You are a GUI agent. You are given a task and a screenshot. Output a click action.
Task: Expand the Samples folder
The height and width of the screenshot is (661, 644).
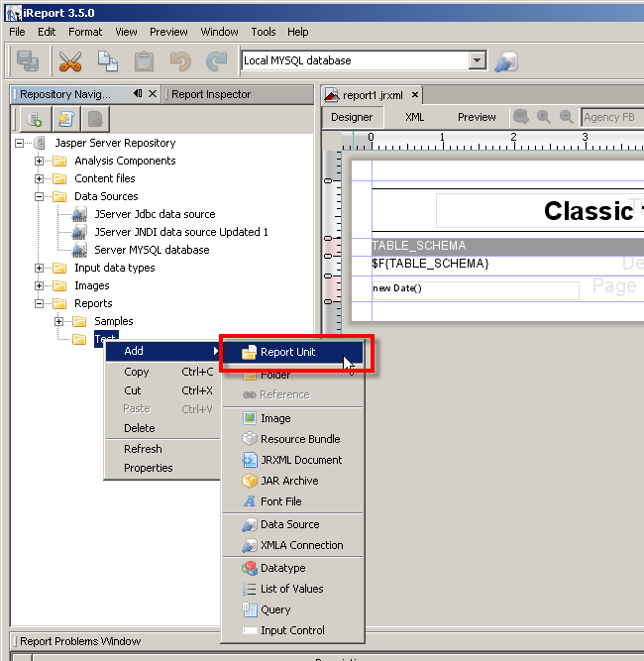click(x=59, y=322)
